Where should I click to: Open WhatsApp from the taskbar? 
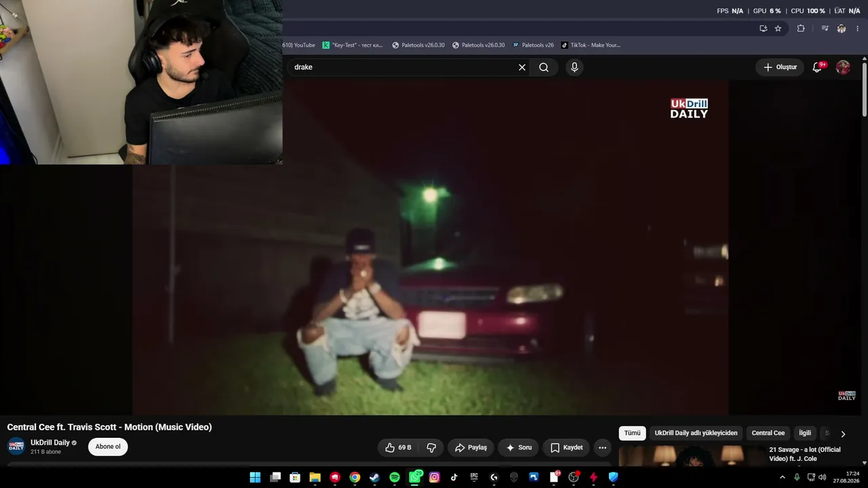pyautogui.click(x=414, y=477)
